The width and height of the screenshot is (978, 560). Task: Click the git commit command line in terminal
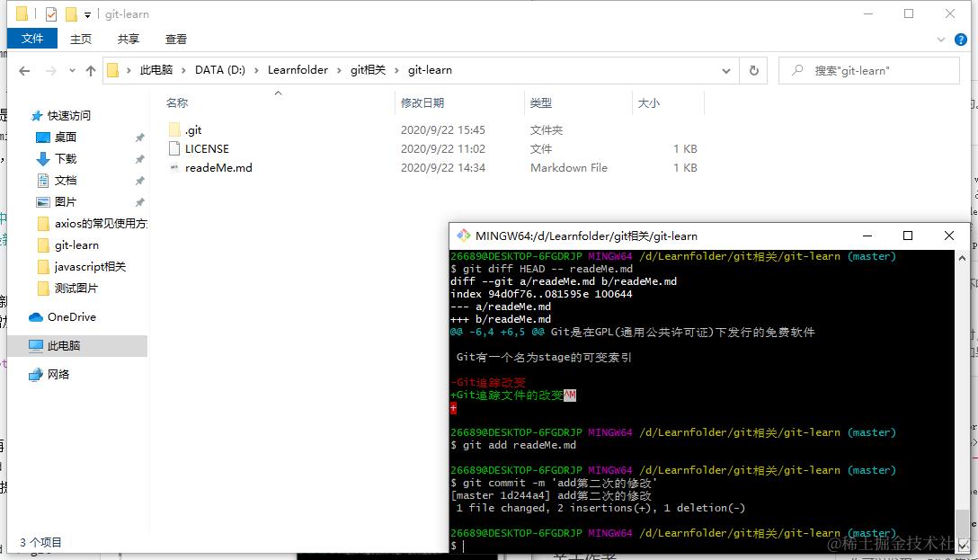(553, 483)
